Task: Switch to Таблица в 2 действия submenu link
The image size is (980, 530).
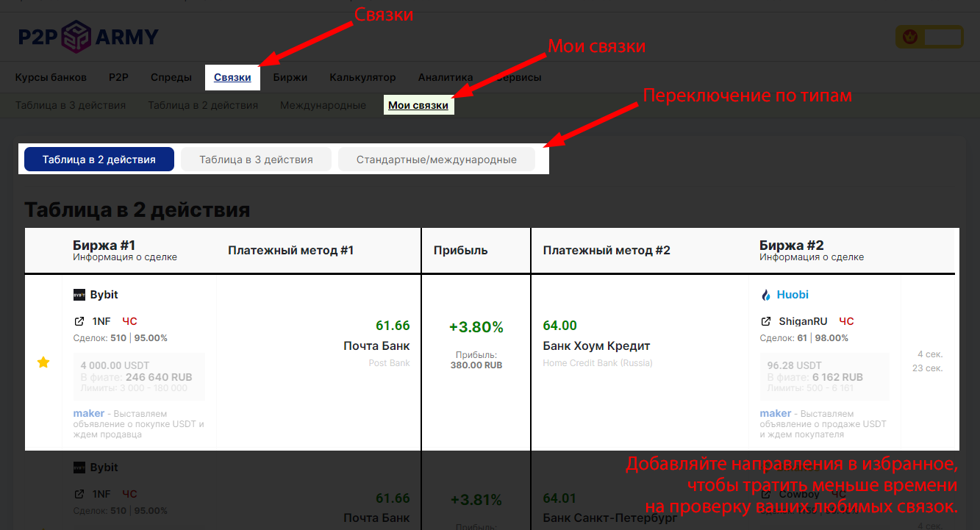Action: point(203,105)
